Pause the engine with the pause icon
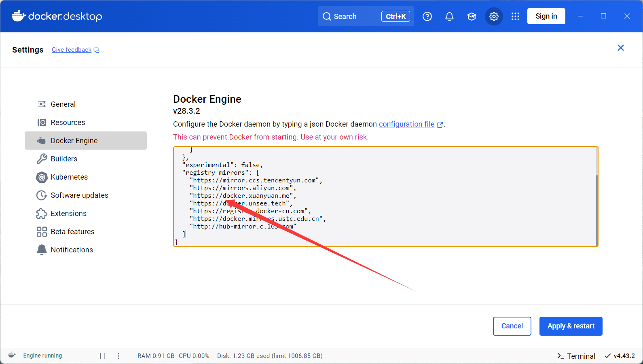 [102, 356]
